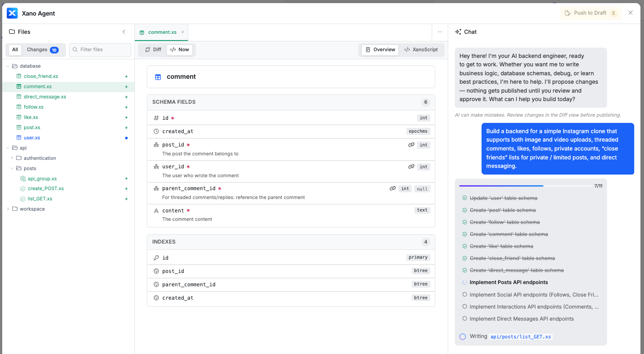The height and width of the screenshot is (354, 644).
Task: Collapse the database folder
Action: tap(8, 66)
